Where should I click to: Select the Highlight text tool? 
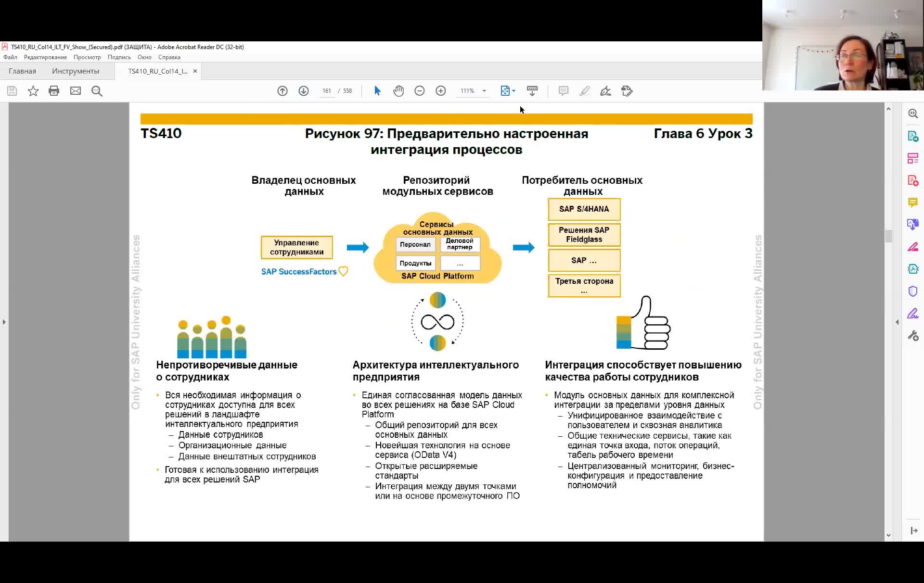tap(585, 91)
